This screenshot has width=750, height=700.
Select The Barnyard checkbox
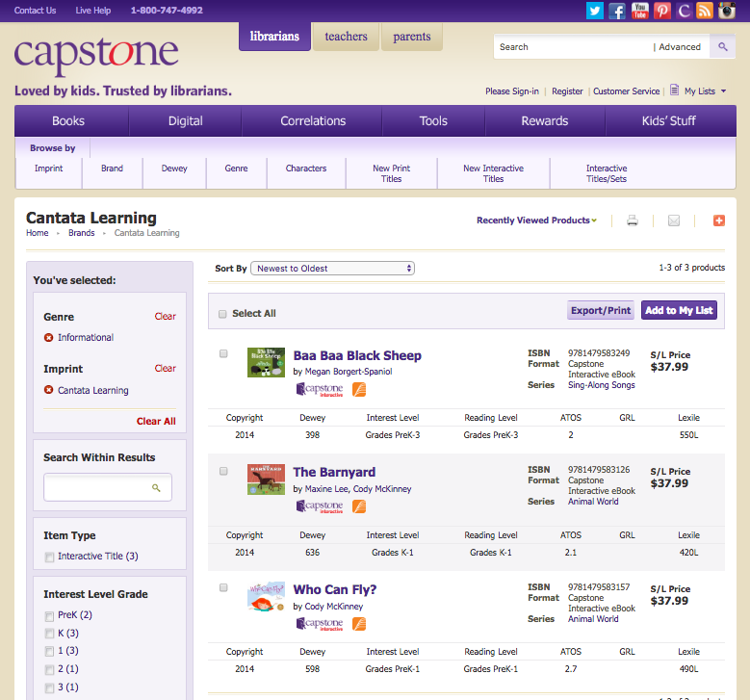pos(223,471)
